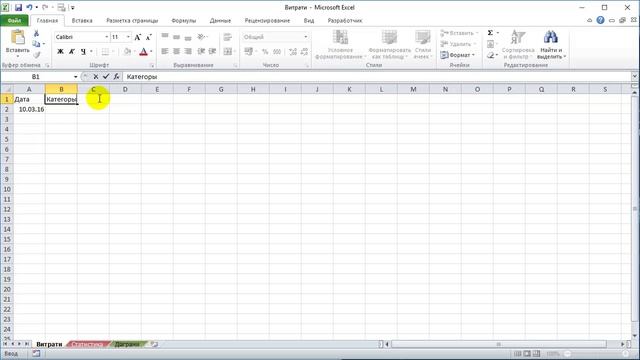Click the Copy icon in clipboard group
The width and height of the screenshot is (640, 360).
(x=36, y=44)
